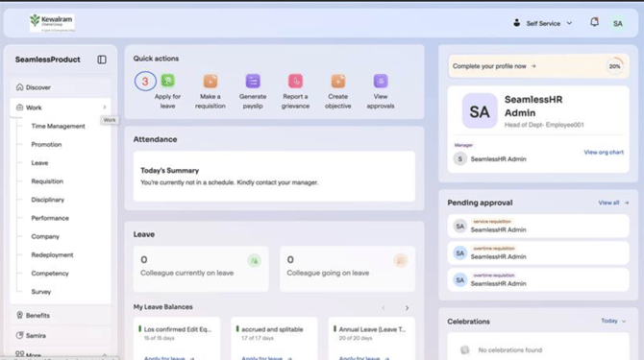Open the Self Service dropdown

click(542, 23)
